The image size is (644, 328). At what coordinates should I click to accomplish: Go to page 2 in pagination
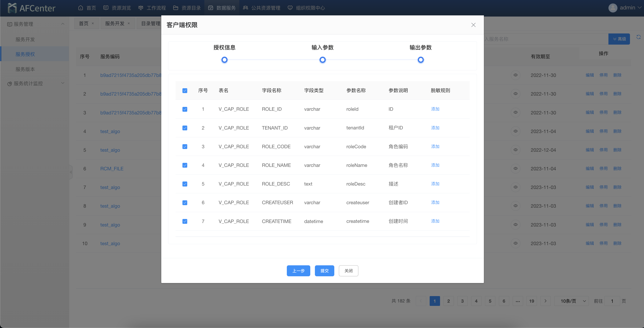448,301
